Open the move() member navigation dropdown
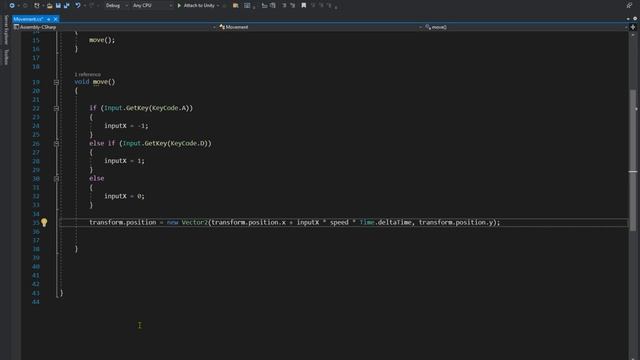The width and height of the screenshot is (640, 360). (526, 27)
